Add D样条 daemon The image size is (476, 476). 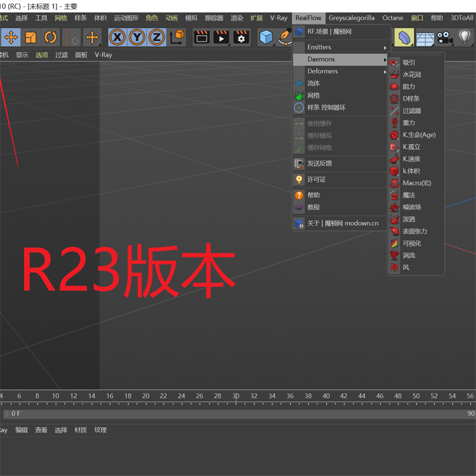click(416, 99)
